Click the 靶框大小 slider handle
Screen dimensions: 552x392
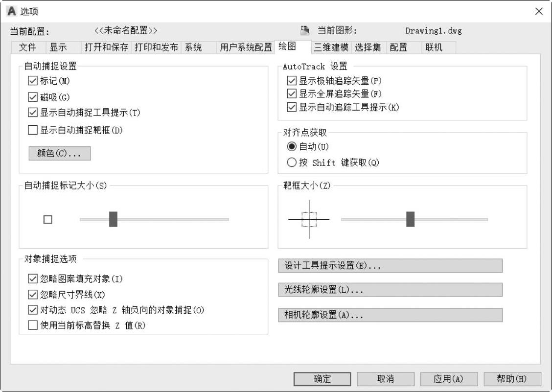(411, 219)
